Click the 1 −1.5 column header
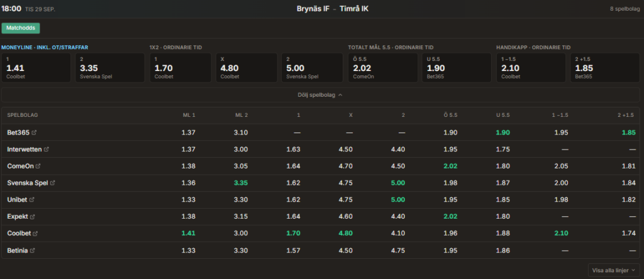The width and height of the screenshot is (644, 279). point(560,115)
